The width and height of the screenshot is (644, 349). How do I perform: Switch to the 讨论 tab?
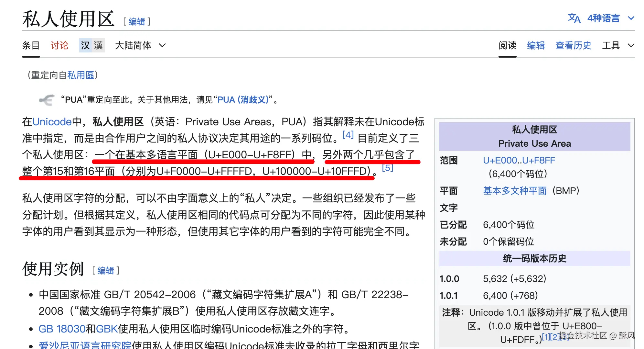[x=59, y=45]
